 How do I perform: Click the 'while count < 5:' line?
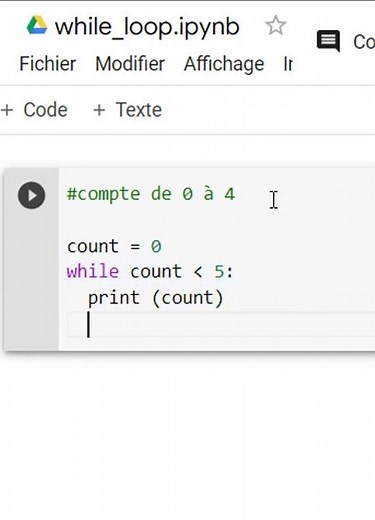(x=150, y=271)
